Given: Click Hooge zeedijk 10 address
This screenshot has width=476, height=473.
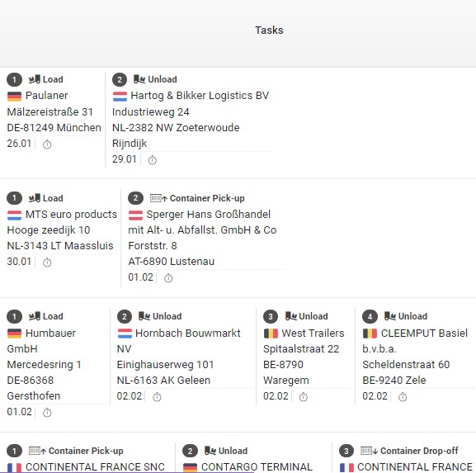Looking at the screenshot, I should [49, 230].
